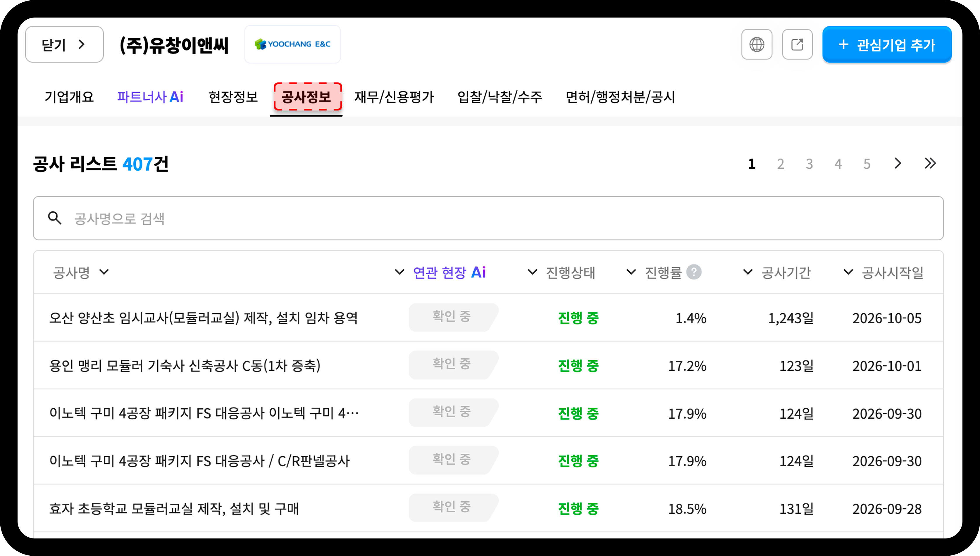Open company page in new window icon
Screen dimensions: 980x556
coord(797,44)
